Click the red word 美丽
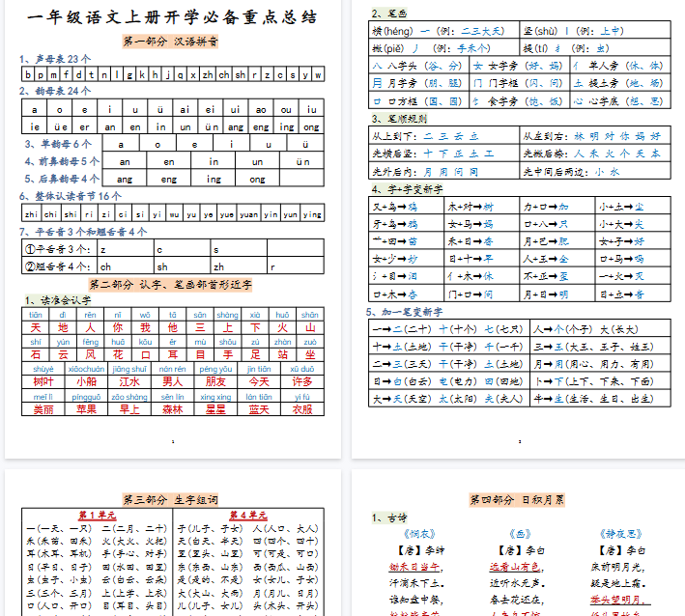Image resolution: width=685 pixels, height=616 pixels. coord(43,409)
